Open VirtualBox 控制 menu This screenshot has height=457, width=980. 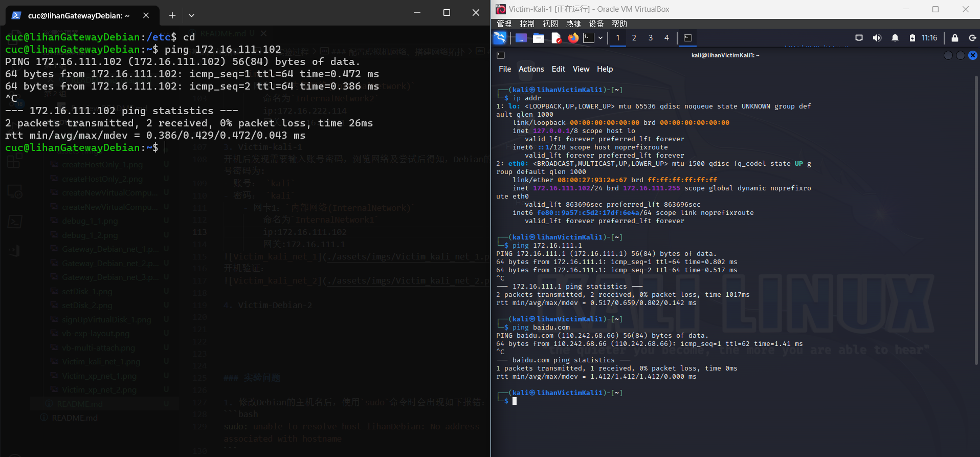(527, 24)
